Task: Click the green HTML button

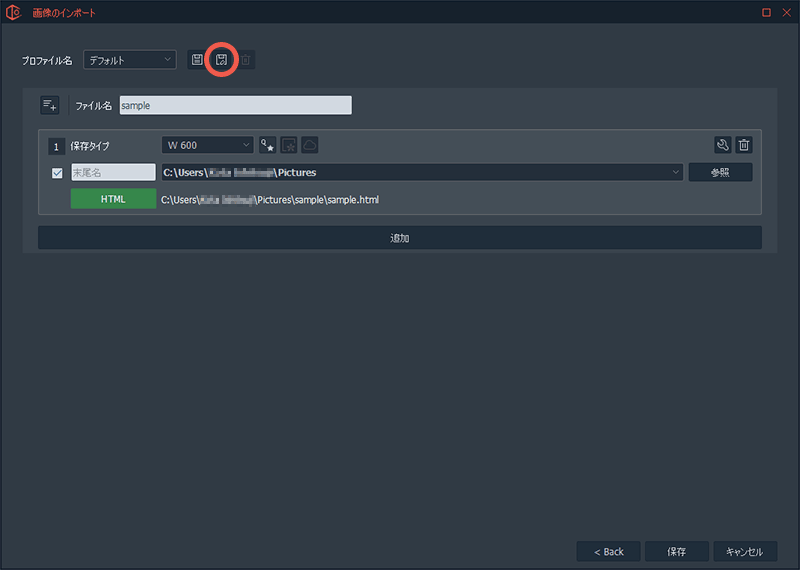Action: coord(113,200)
